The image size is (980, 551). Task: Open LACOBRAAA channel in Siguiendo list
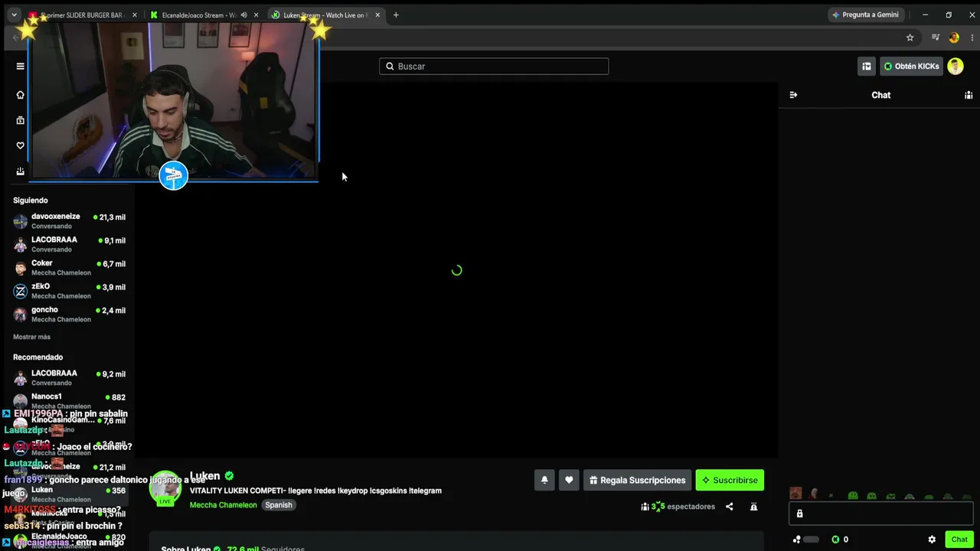point(69,244)
